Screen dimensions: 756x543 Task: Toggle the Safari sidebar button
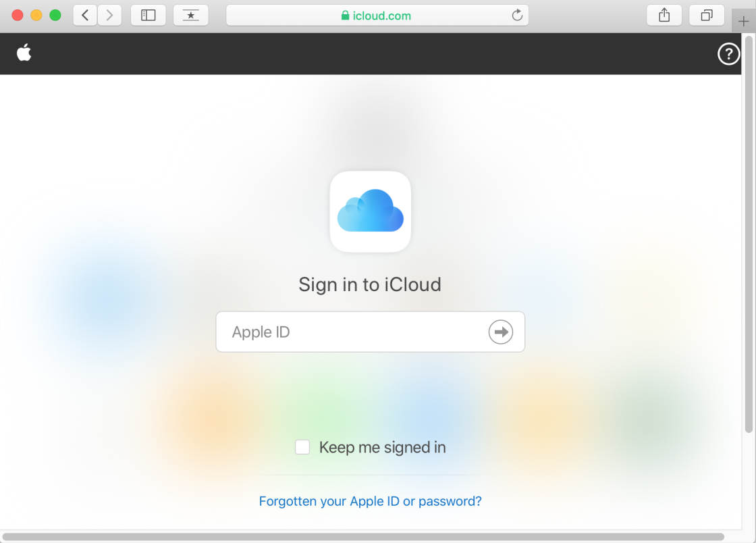pos(148,16)
